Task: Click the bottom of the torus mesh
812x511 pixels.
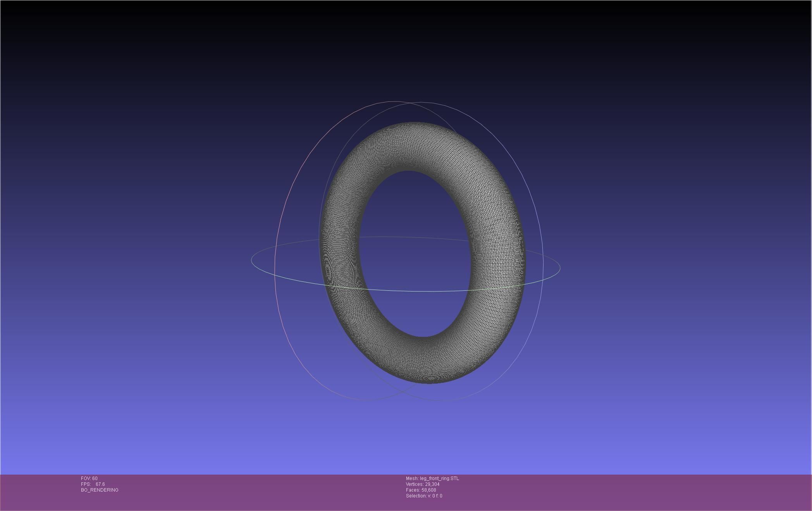Action: 426,361
